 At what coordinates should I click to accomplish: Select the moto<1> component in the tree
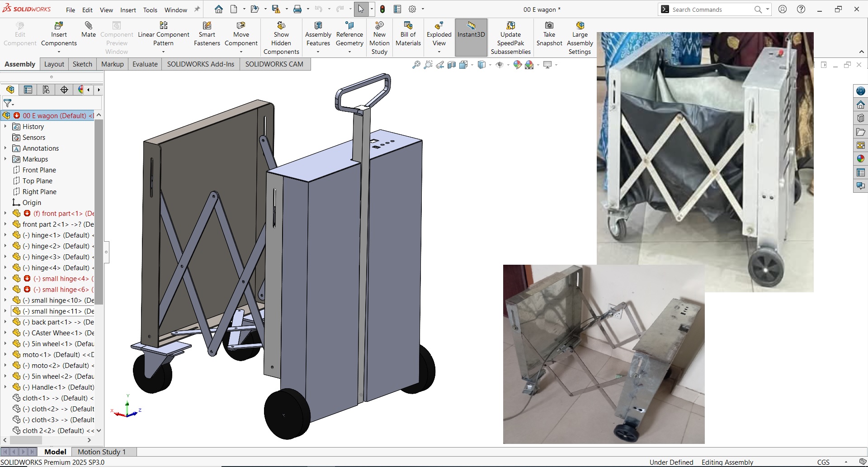point(53,355)
